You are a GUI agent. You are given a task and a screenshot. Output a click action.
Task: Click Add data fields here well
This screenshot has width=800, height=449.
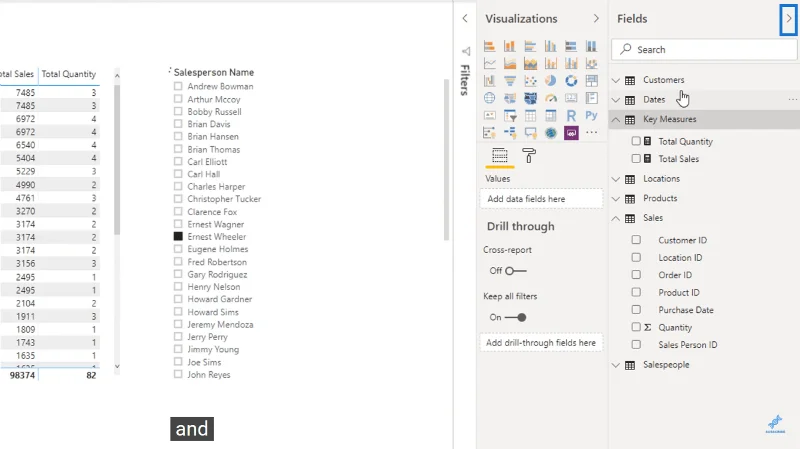click(x=541, y=199)
